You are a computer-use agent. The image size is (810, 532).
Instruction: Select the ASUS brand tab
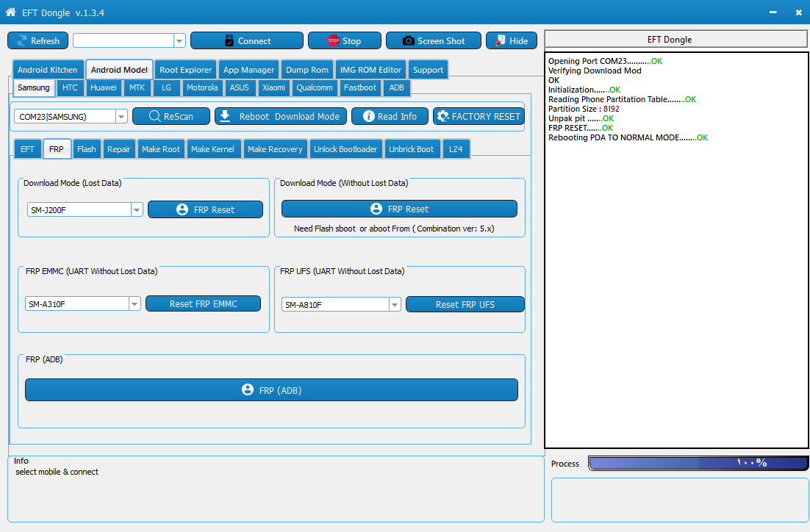pos(239,87)
